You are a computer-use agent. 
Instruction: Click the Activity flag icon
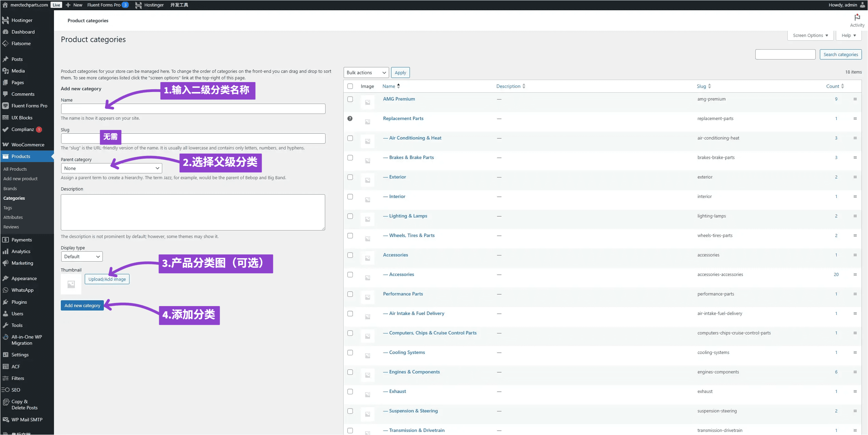857,18
